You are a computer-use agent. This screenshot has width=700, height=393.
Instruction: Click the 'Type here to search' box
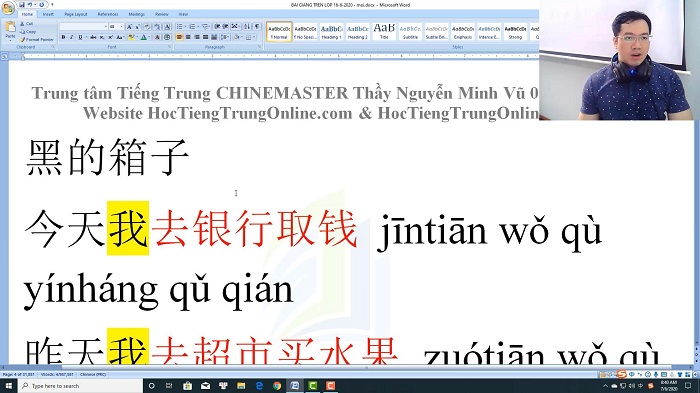click(x=80, y=386)
